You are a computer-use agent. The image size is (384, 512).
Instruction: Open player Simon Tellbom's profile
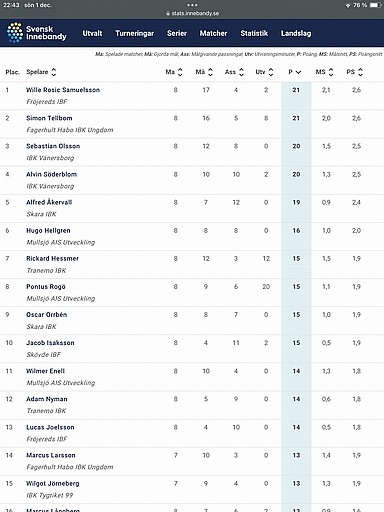[x=49, y=118]
